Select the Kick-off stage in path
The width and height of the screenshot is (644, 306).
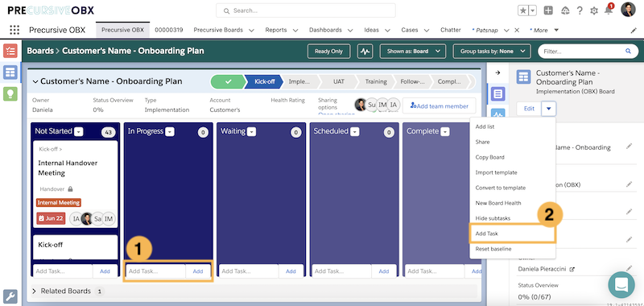point(263,81)
